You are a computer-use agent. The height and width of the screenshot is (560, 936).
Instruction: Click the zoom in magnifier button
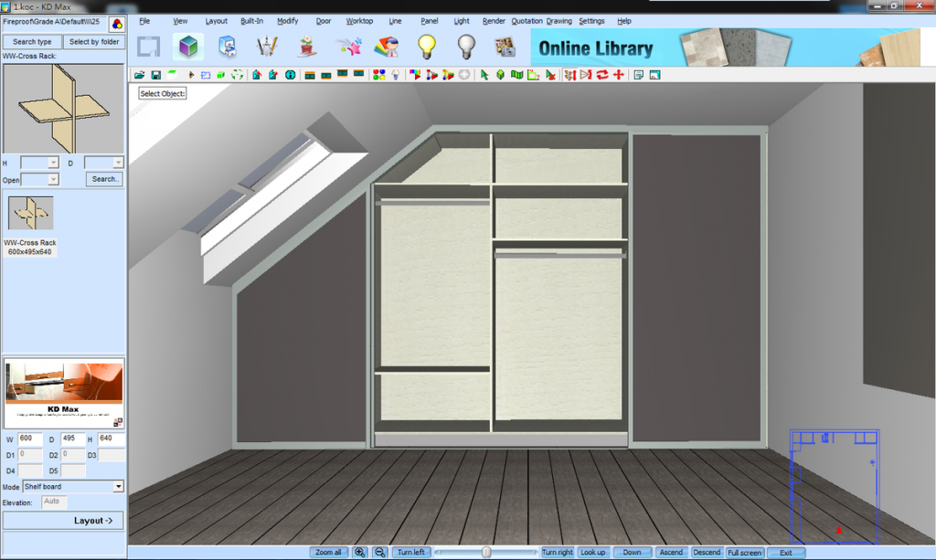pyautogui.click(x=360, y=553)
